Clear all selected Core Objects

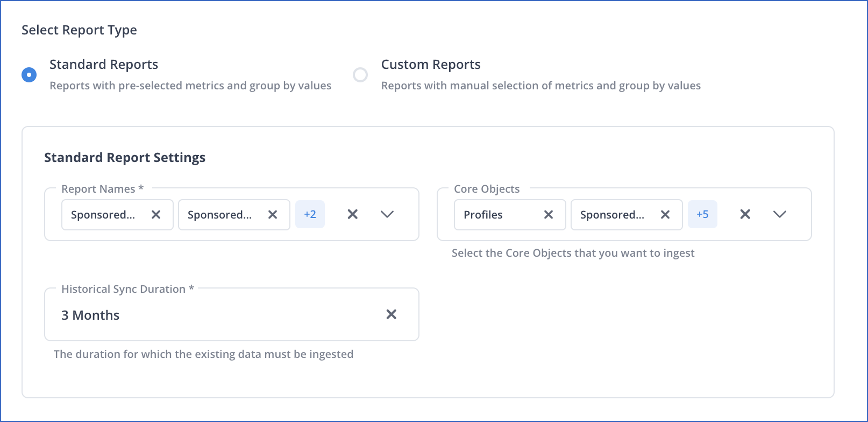[x=745, y=214]
